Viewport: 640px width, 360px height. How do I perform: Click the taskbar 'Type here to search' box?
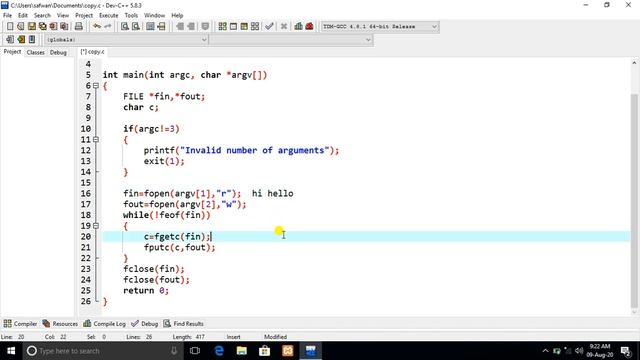pyautogui.click(x=102, y=351)
